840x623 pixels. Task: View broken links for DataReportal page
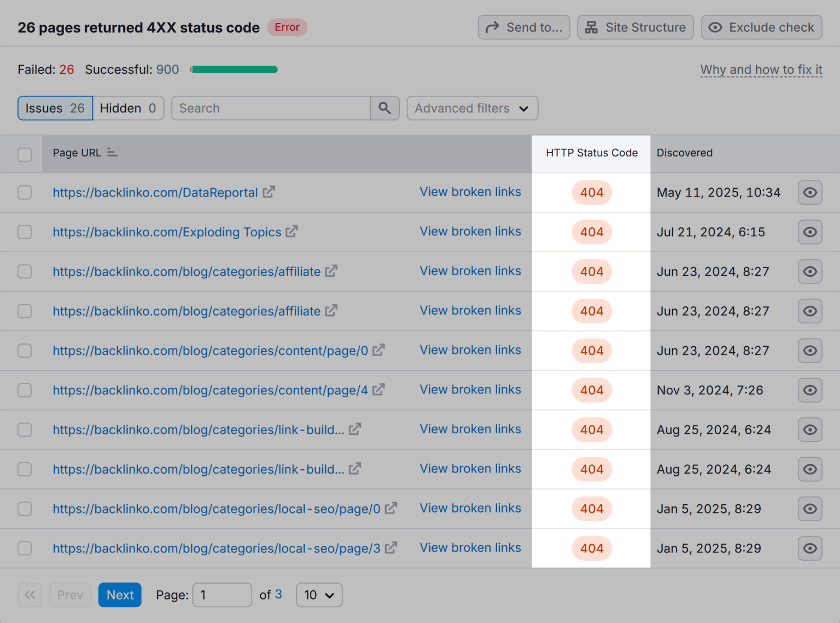pos(470,192)
